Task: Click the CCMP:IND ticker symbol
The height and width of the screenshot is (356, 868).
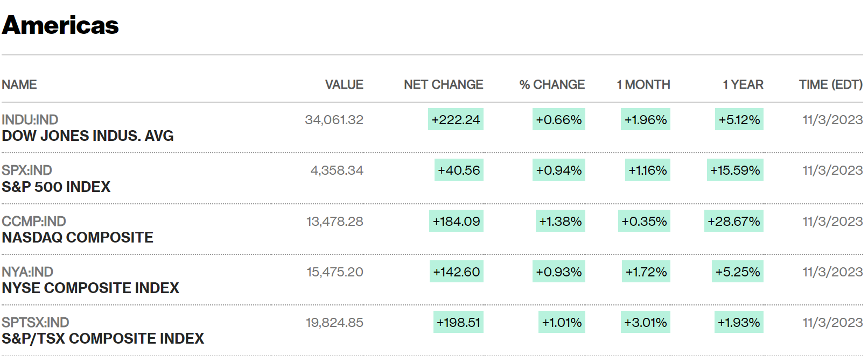Action: point(34,221)
